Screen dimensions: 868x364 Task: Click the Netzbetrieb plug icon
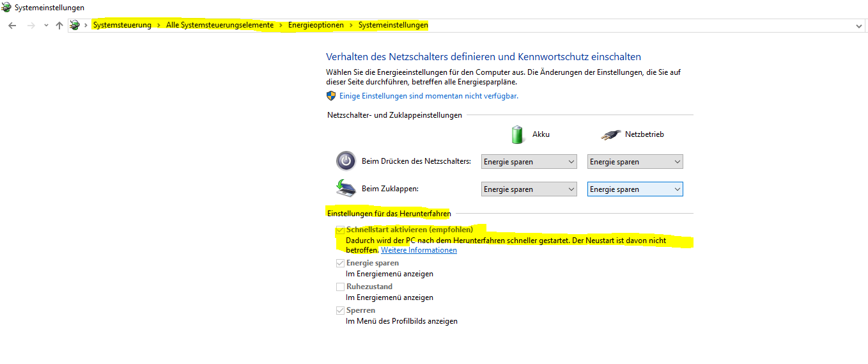click(611, 135)
